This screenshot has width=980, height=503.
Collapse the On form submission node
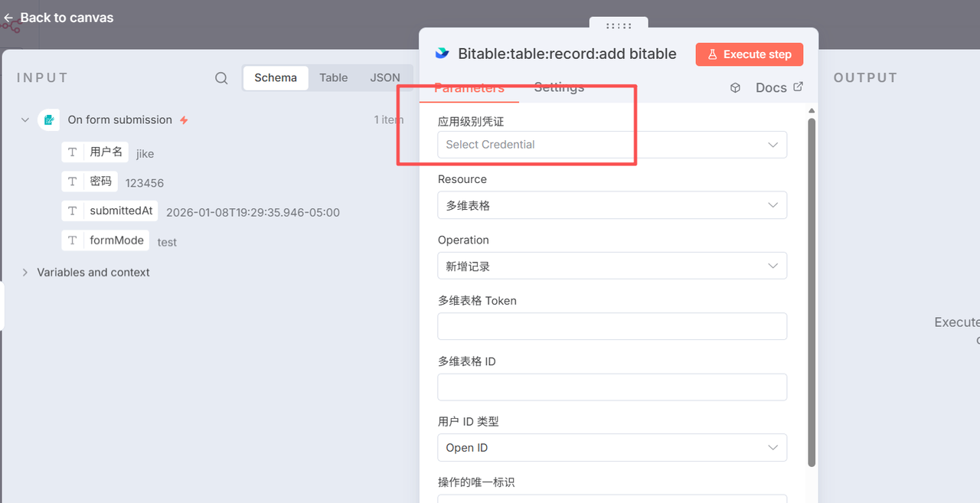25,120
